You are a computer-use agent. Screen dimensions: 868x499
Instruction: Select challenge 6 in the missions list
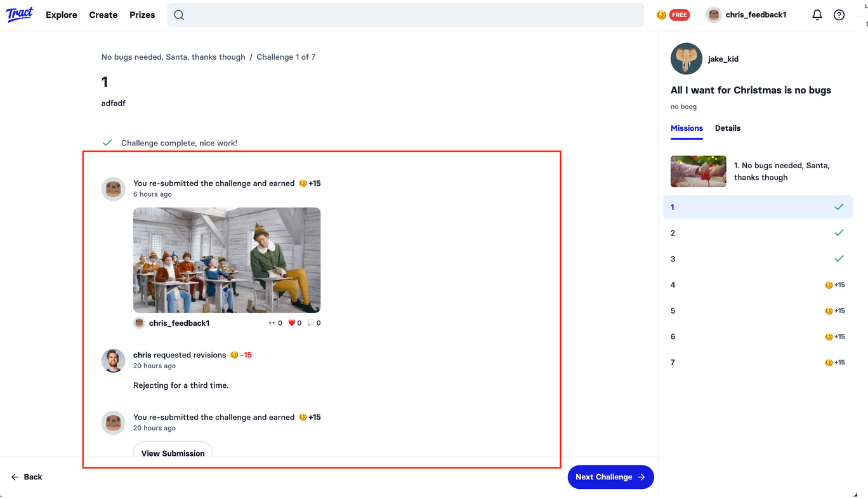coord(758,337)
